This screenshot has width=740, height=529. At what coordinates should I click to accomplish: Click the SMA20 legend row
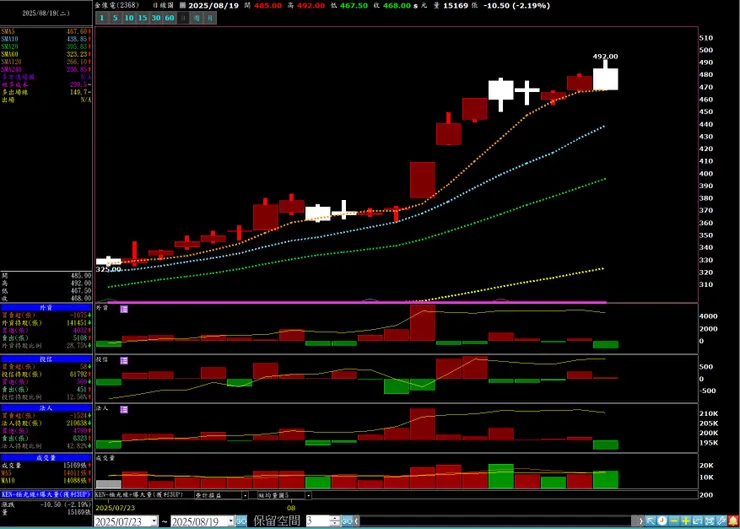pyautogui.click(x=46, y=47)
